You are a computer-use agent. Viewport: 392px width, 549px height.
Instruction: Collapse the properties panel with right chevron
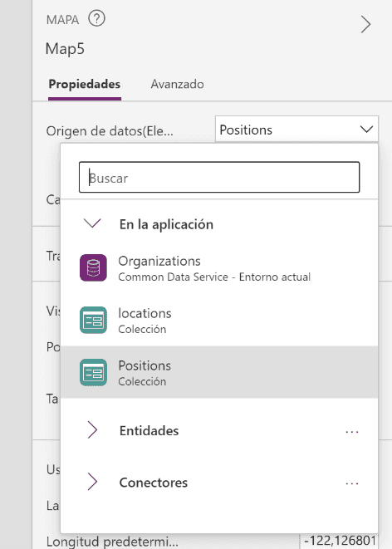pyautogui.click(x=365, y=25)
